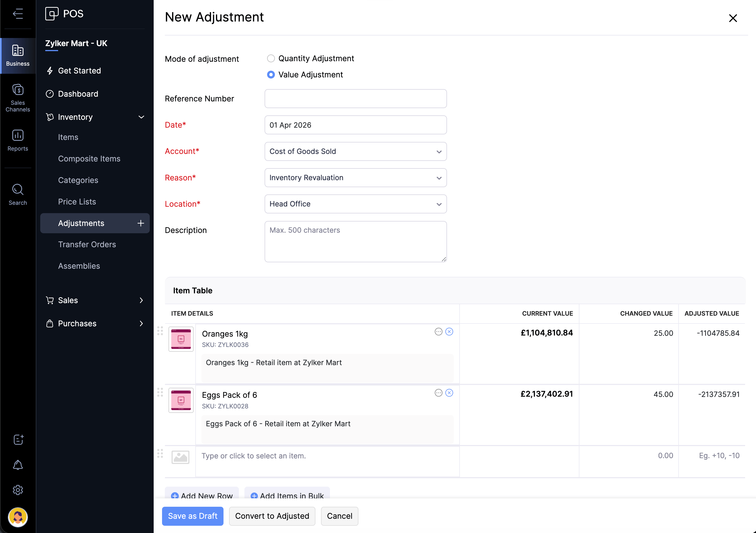Click the Eggs Pack of 6 item thumbnail

[181, 400]
